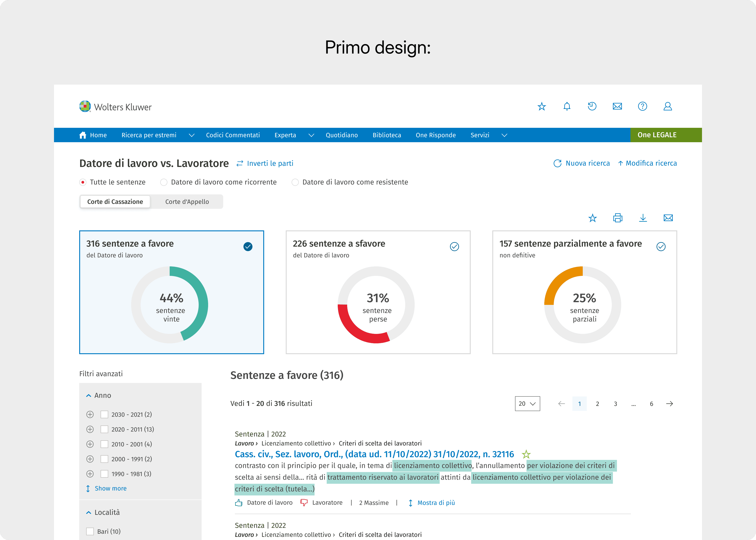Check the 2020 - 2011 year filter
The image size is (756, 540).
104,429
